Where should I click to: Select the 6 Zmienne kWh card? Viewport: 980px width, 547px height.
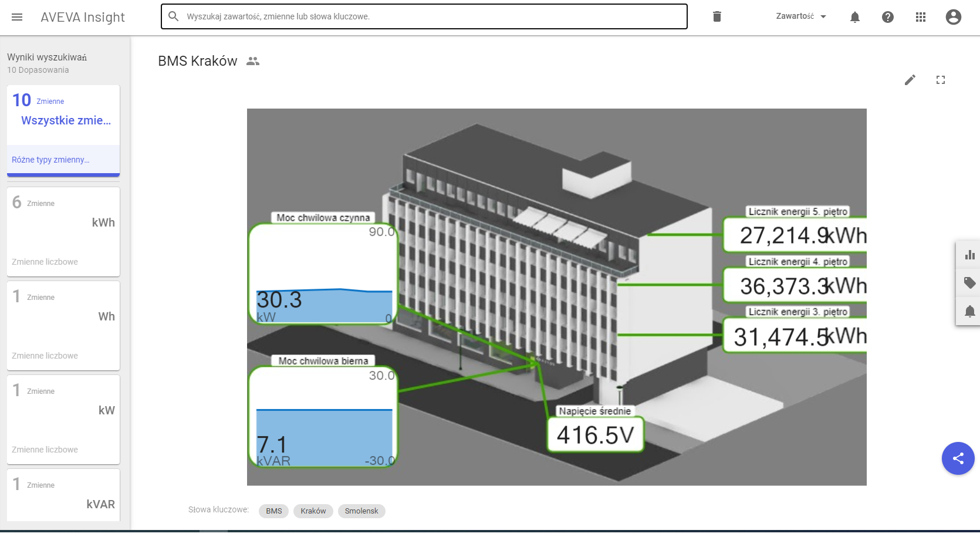63,231
